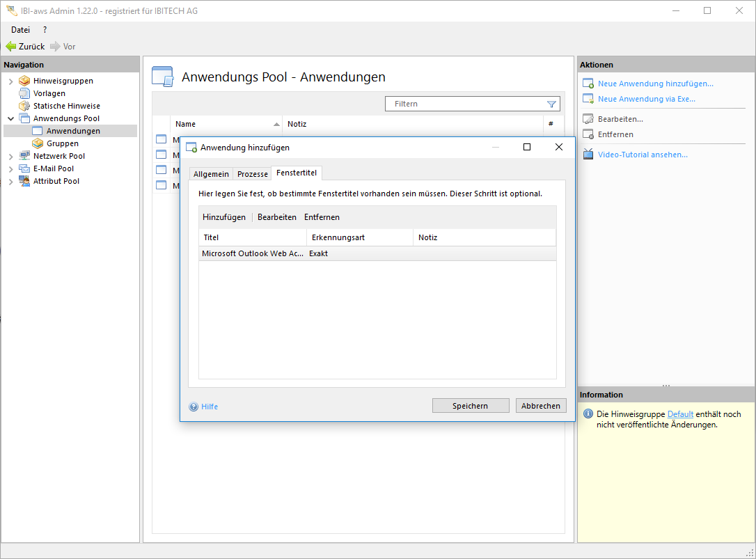Click the Hinweisgruppen icon in navigation
This screenshot has height=559, width=756.
(x=24, y=81)
